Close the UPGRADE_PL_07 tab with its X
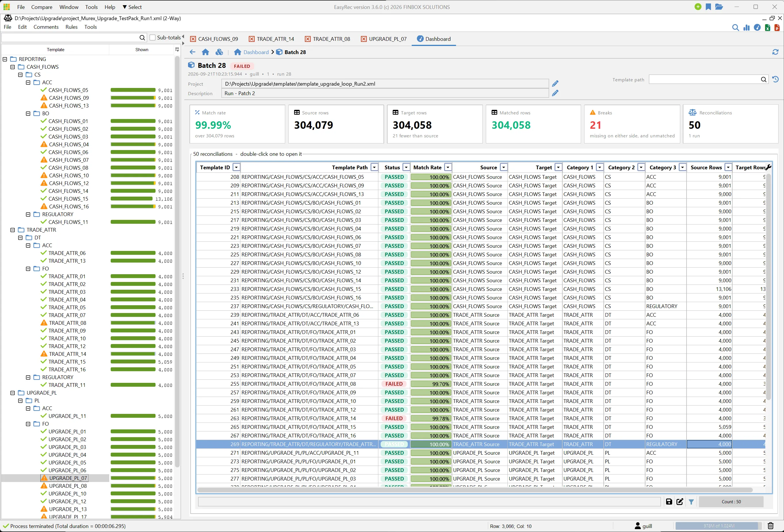 coord(364,39)
